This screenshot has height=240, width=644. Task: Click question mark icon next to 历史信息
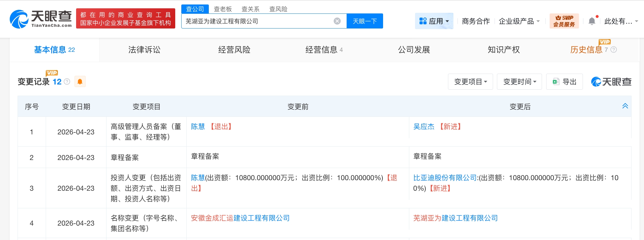[x=614, y=50]
